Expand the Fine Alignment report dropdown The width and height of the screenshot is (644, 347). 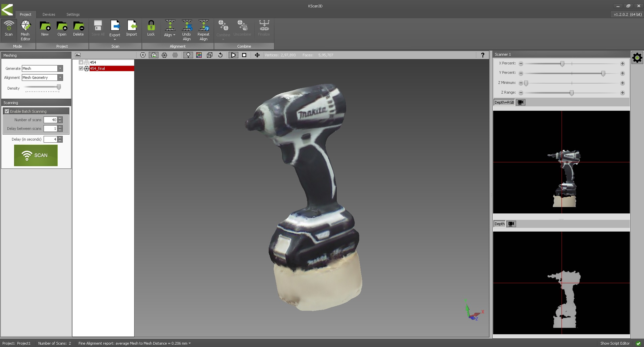[x=190, y=343]
